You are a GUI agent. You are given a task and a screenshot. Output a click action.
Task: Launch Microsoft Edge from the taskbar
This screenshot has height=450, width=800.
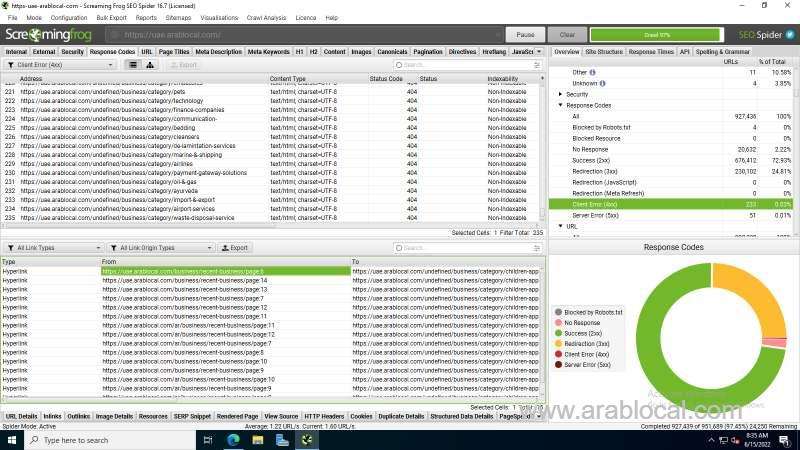[x=233, y=440]
